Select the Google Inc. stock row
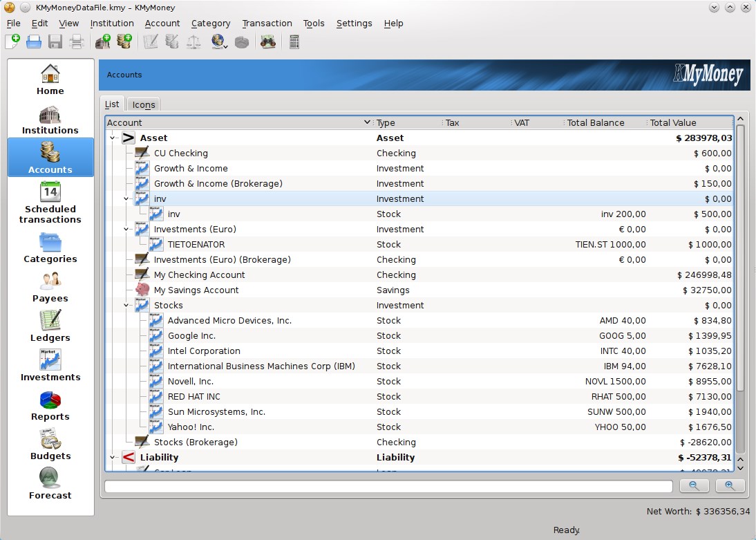Viewport: 756px width, 540px height. tap(419, 336)
